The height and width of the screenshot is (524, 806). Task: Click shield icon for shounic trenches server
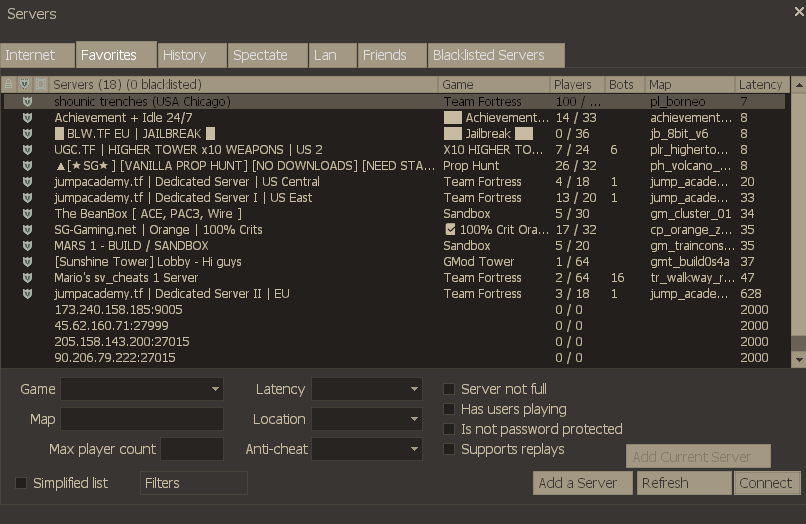tap(27, 102)
